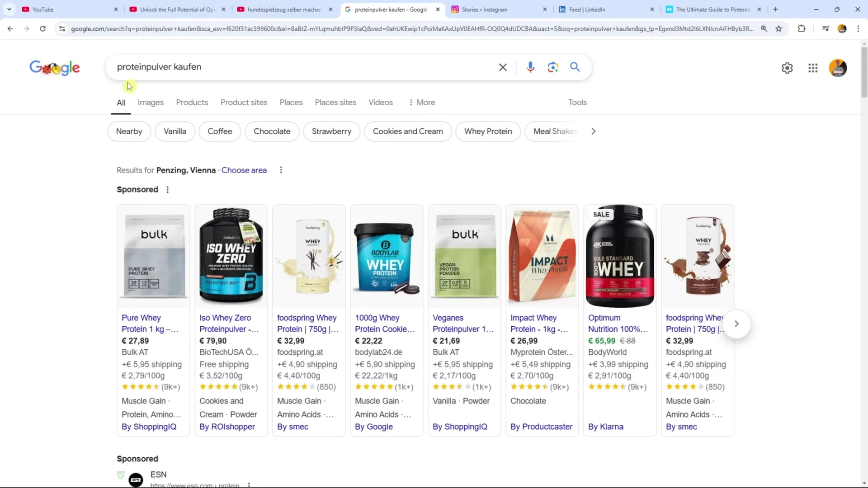
Task: Click the Google doodle logo
Action: (55, 67)
